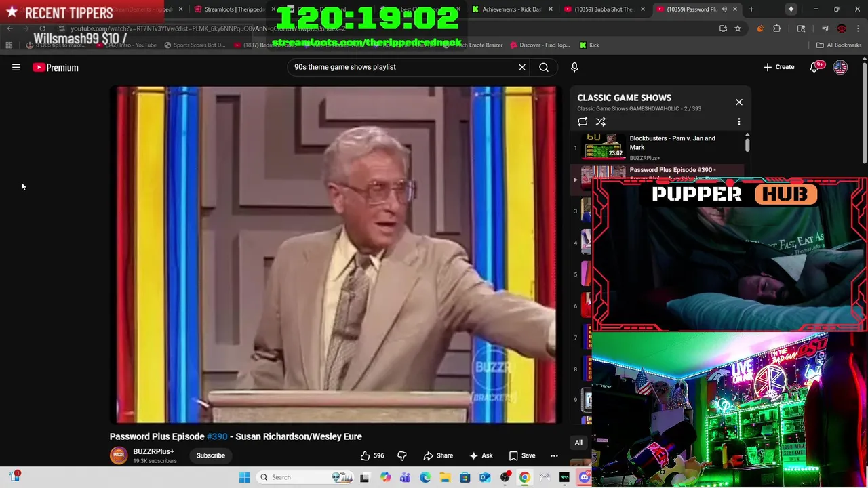Switch to Google Chrome on the taskbar
The height and width of the screenshot is (488, 868).
click(x=525, y=477)
